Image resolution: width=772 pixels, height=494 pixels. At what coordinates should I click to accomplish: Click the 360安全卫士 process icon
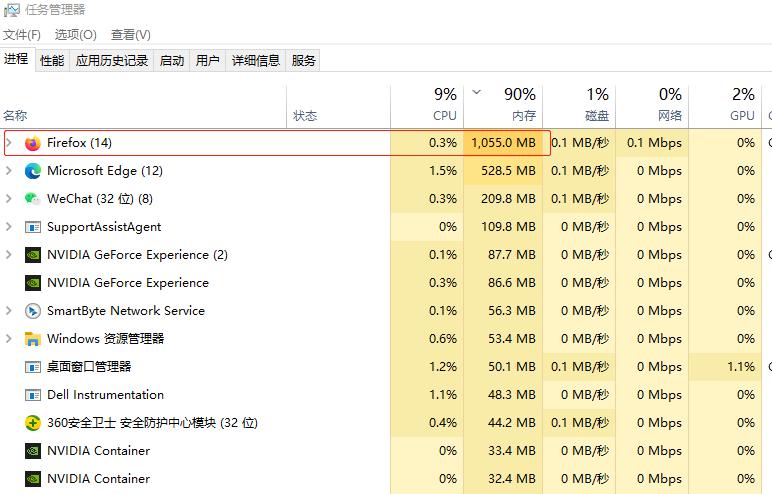pyautogui.click(x=32, y=423)
